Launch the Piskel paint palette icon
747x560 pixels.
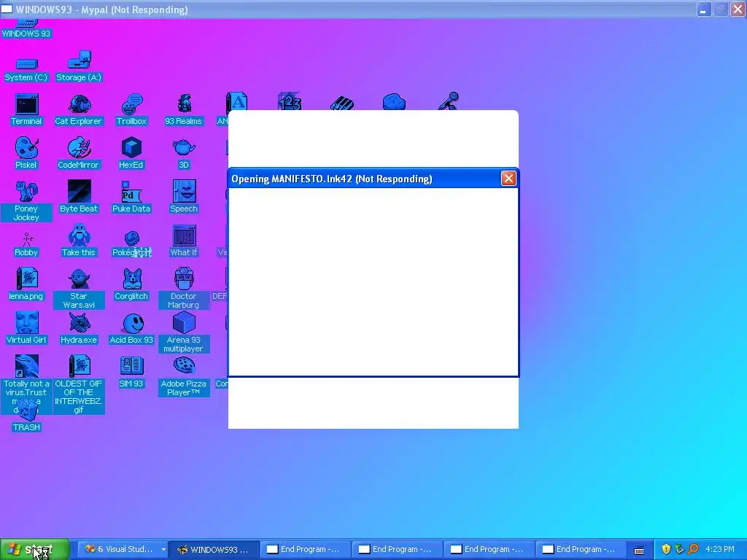point(26,153)
